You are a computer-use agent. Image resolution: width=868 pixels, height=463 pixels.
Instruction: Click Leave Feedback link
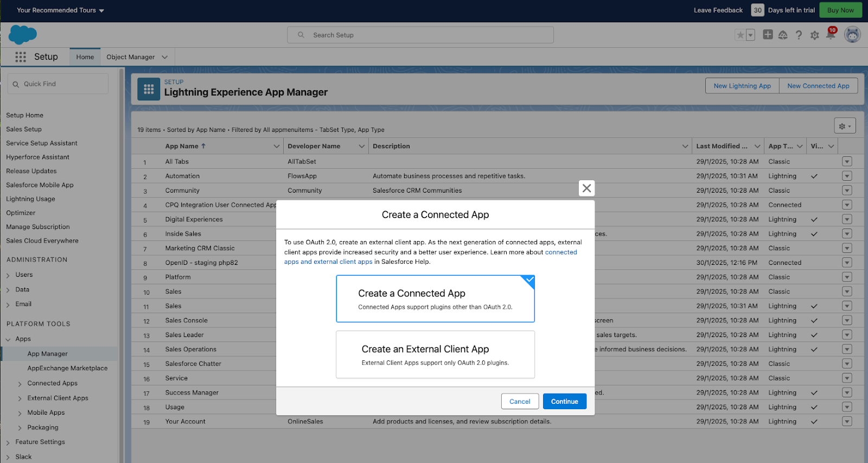click(718, 10)
